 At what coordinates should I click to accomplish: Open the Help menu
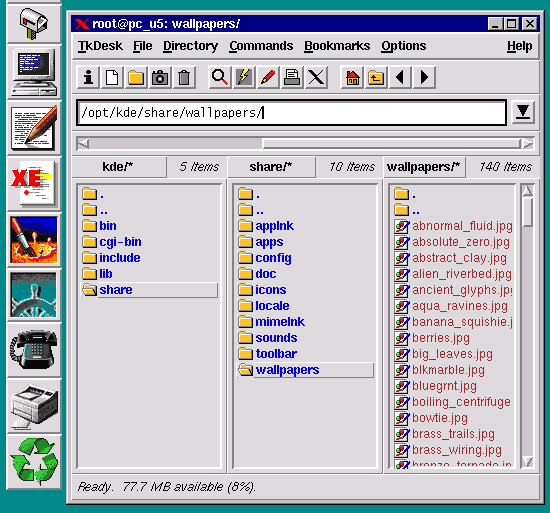[519, 46]
